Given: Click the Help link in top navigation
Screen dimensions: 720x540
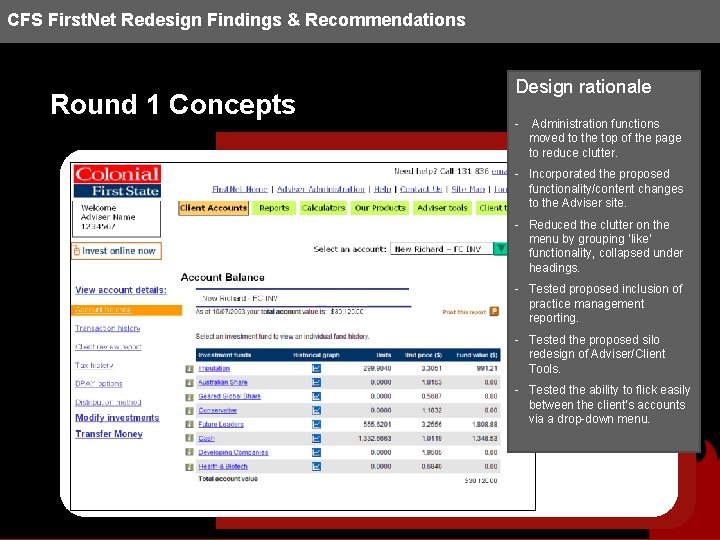Looking at the screenshot, I should click(x=382, y=189).
